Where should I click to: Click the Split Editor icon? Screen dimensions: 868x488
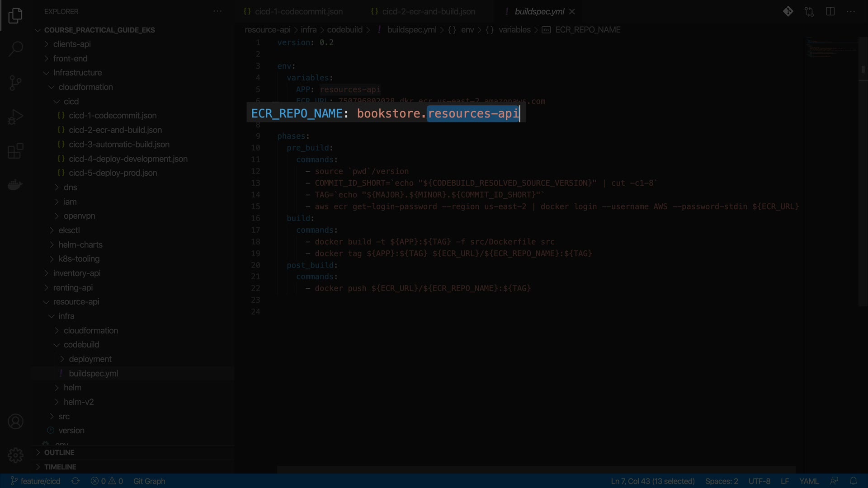click(x=830, y=12)
